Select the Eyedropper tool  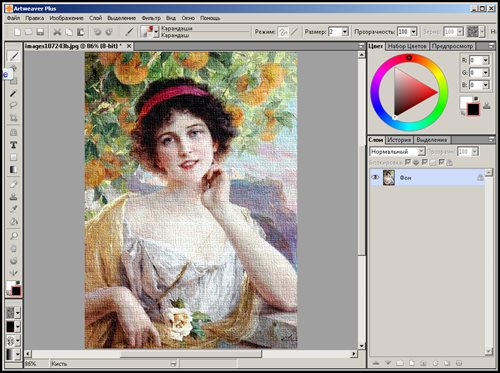(x=13, y=209)
